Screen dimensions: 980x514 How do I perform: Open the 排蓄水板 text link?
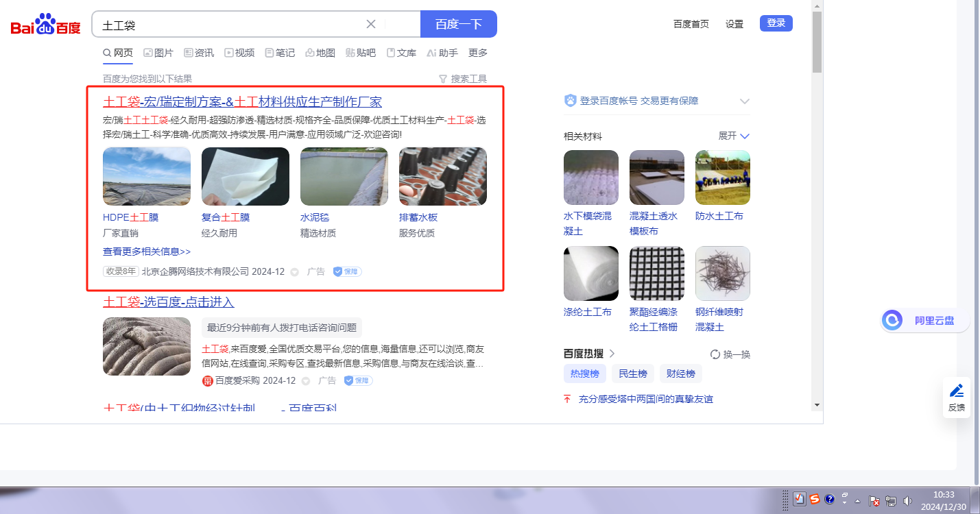click(418, 217)
